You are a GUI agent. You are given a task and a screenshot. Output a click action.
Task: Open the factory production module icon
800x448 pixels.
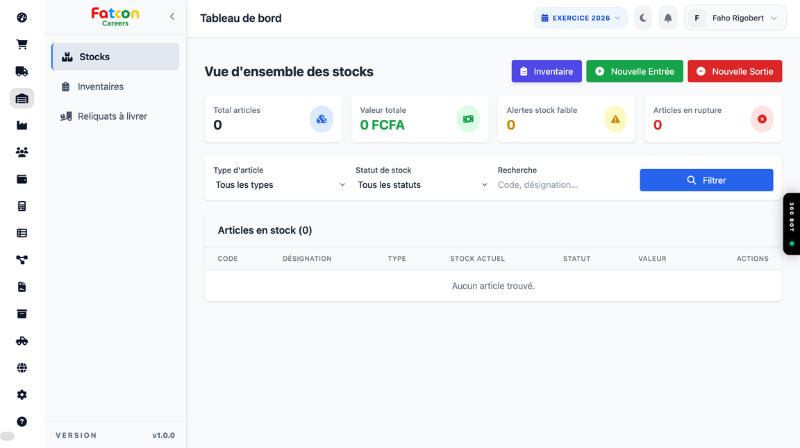(22, 126)
